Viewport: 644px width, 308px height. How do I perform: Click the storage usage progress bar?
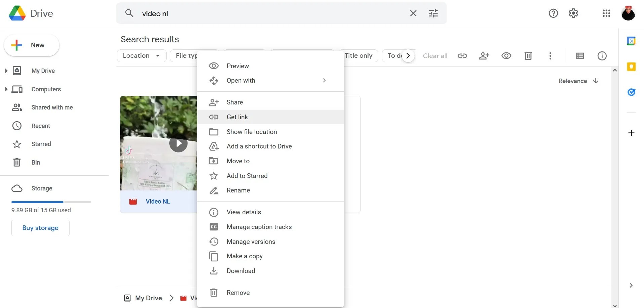[51, 202]
